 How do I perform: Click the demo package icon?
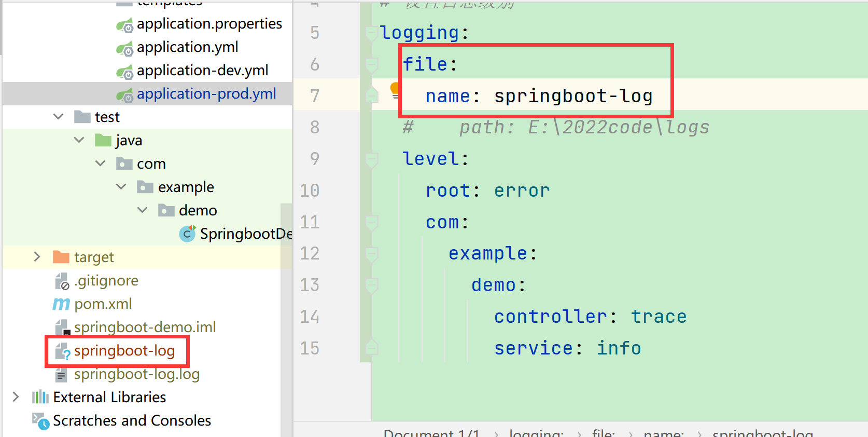tap(166, 210)
